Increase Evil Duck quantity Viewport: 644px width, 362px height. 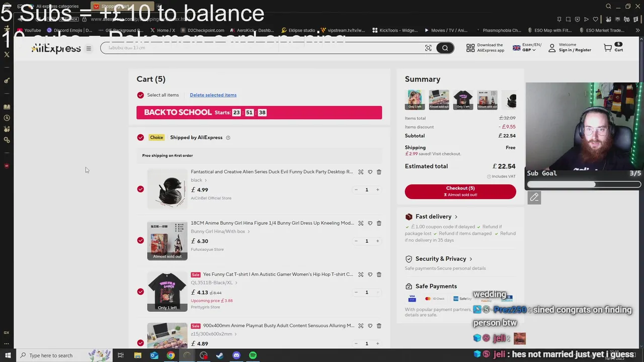(x=377, y=190)
